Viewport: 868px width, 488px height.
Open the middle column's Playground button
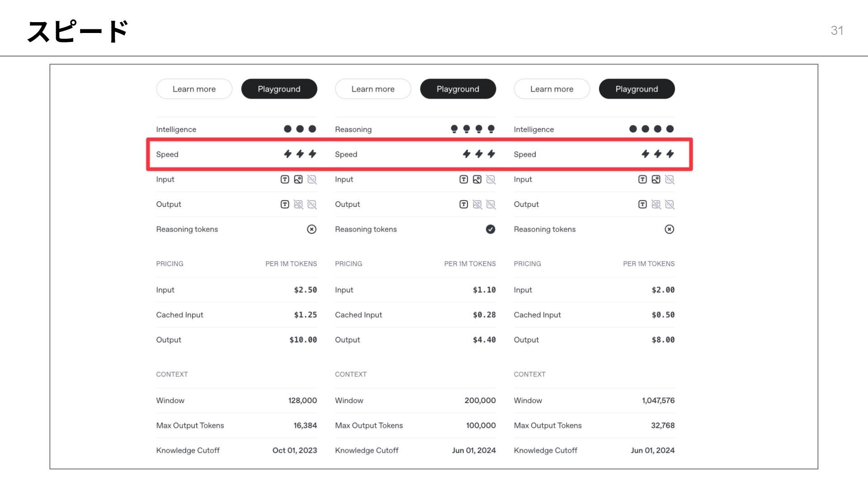point(458,89)
